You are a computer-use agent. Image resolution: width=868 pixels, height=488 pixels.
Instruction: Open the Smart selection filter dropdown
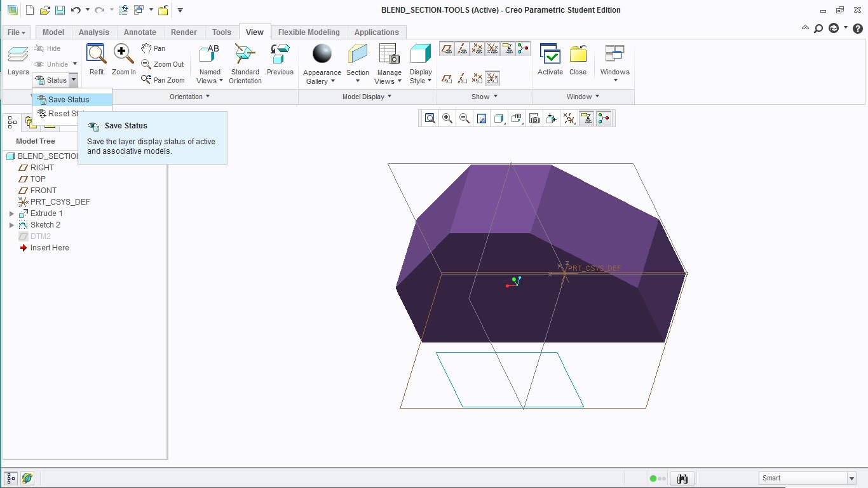tap(851, 478)
